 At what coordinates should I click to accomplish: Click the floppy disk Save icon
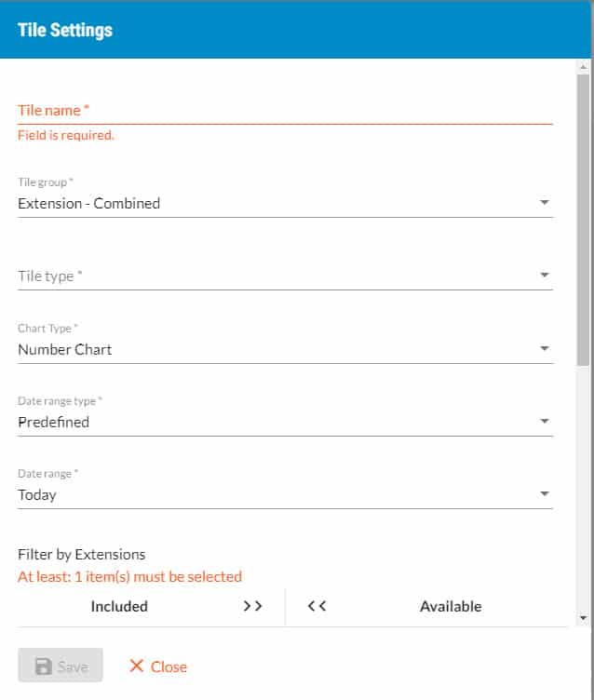tap(44, 666)
